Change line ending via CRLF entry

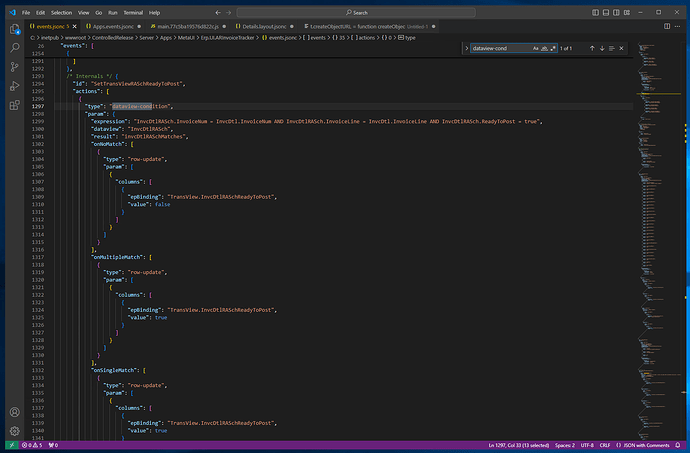click(x=605, y=445)
